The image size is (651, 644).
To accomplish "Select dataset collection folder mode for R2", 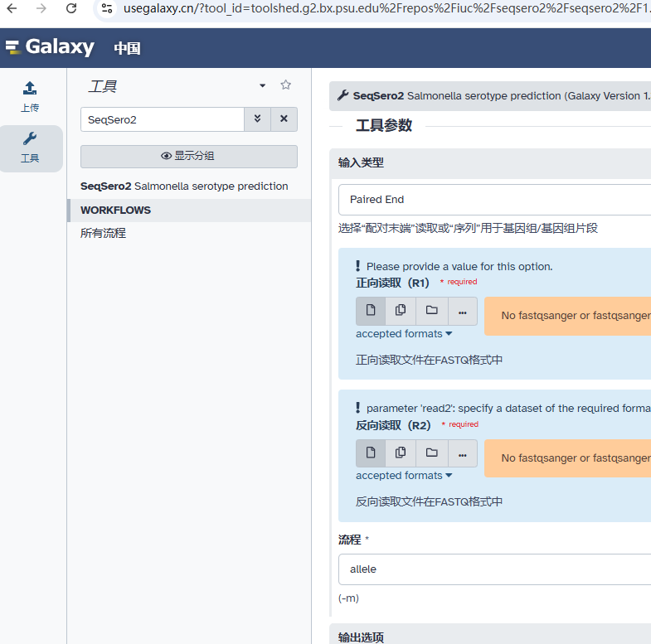I will pos(432,453).
